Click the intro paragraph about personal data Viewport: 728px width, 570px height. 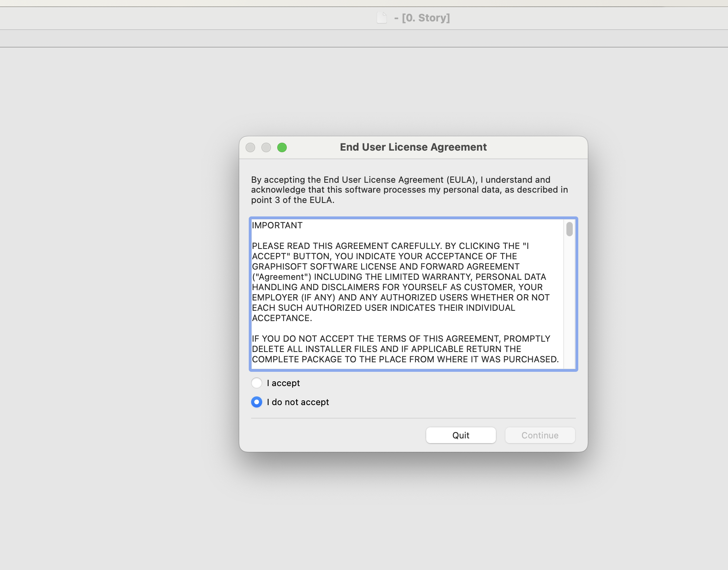409,190
